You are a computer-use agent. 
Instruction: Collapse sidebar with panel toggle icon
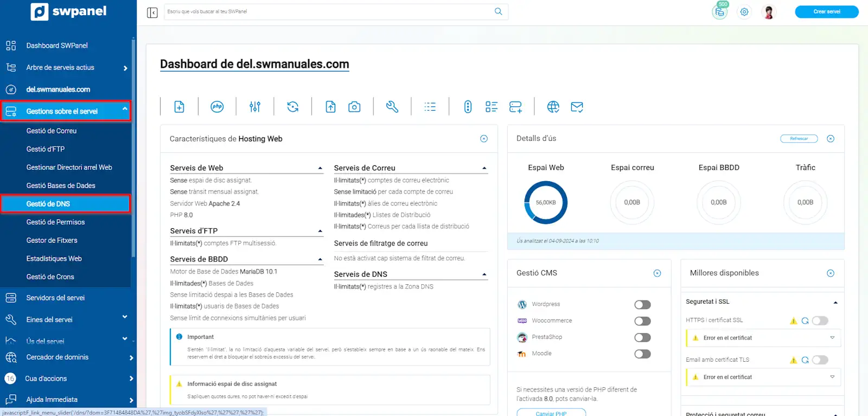152,12
